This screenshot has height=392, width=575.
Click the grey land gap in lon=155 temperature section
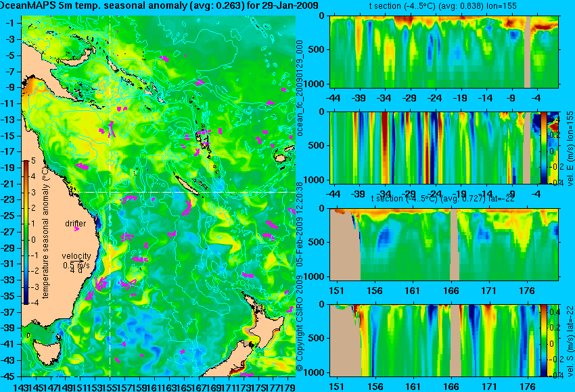[528, 51]
